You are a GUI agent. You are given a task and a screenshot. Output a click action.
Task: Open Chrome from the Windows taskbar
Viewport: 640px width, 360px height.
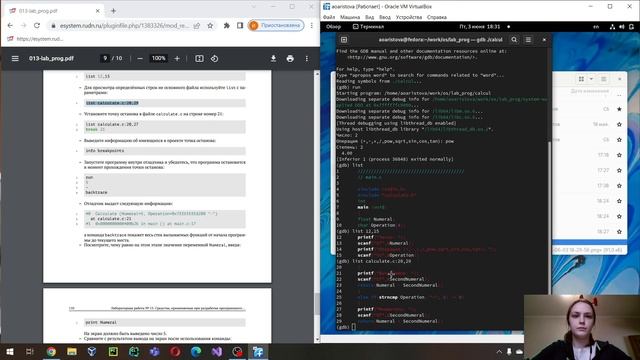[51, 351]
